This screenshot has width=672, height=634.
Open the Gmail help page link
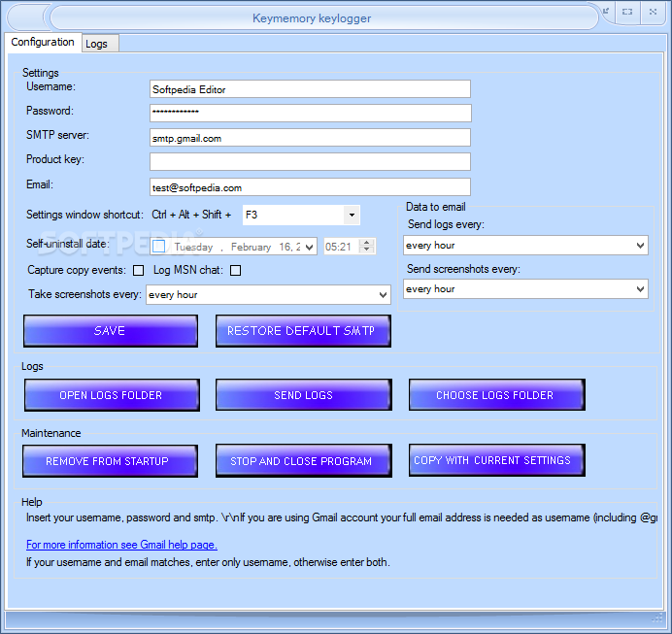tap(121, 545)
